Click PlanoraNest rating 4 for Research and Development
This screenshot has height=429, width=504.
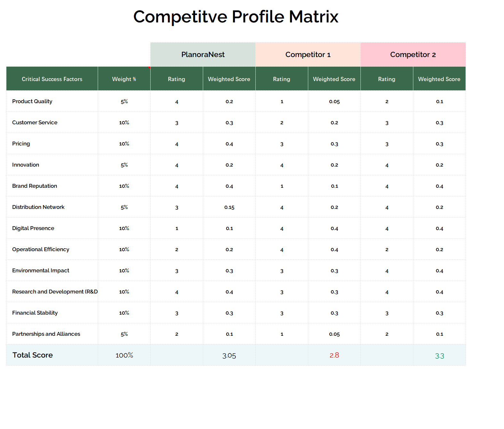pyautogui.click(x=177, y=292)
